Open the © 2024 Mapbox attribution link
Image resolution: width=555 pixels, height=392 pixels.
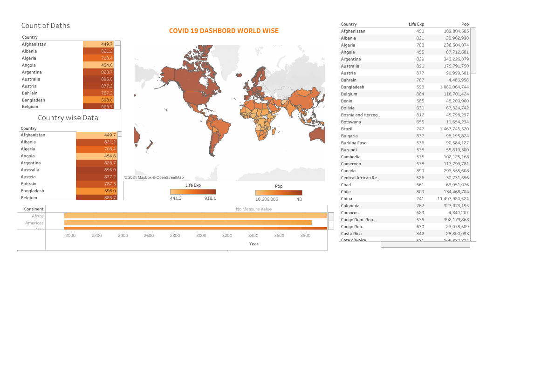coord(137,177)
